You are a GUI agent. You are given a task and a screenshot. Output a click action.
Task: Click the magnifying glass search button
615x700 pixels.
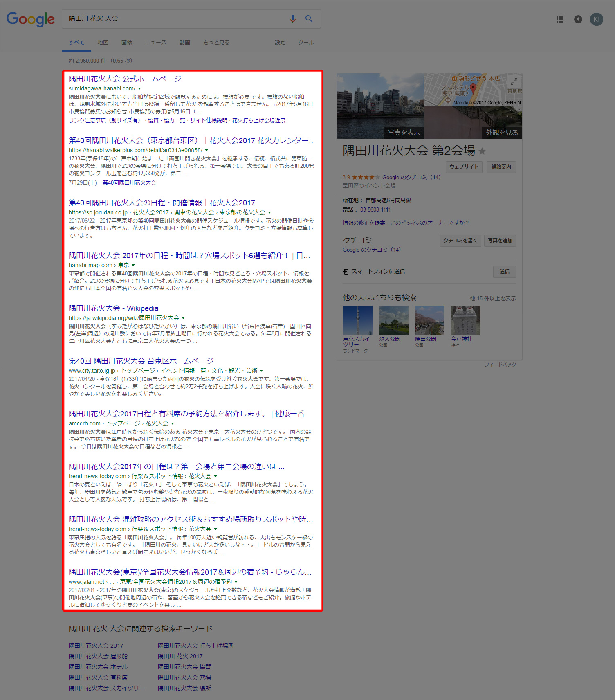click(309, 19)
